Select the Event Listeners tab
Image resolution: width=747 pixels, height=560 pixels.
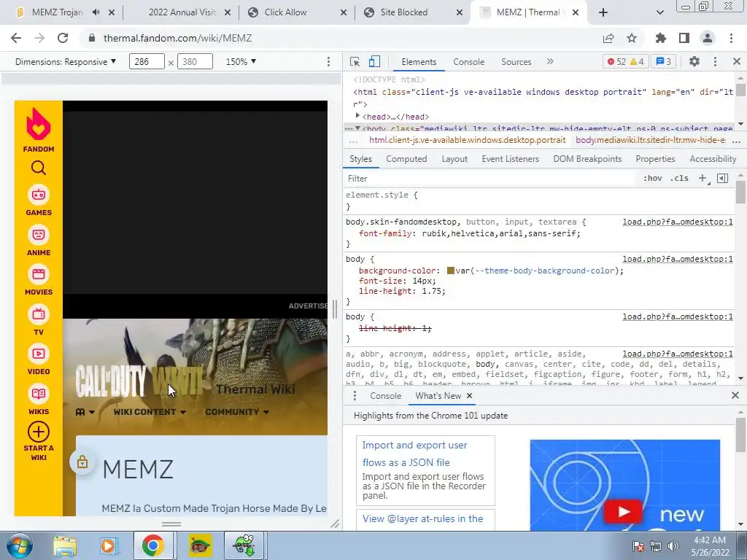510,159
